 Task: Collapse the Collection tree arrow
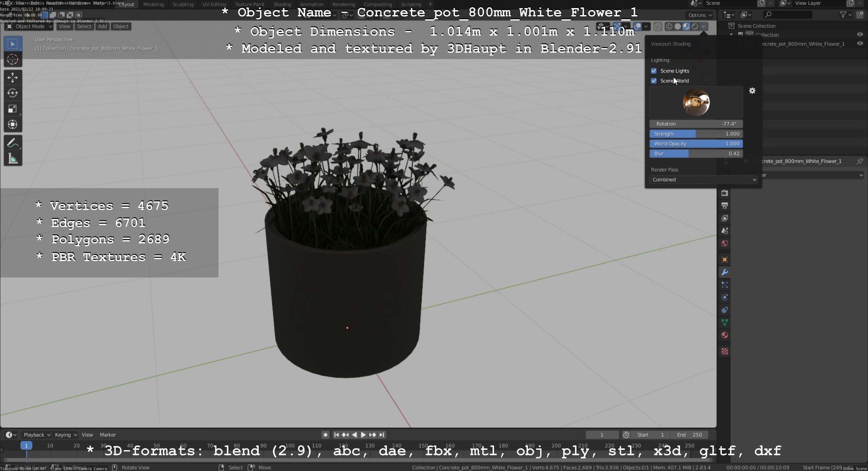point(731,35)
